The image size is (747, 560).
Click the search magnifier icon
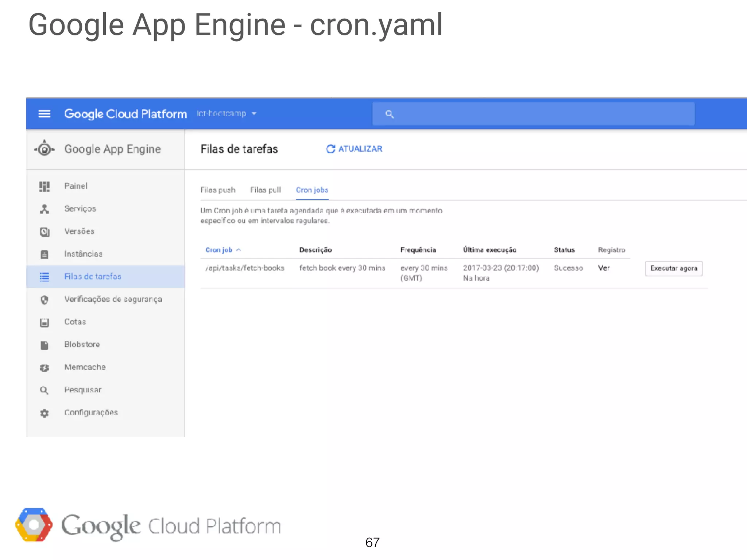(390, 114)
